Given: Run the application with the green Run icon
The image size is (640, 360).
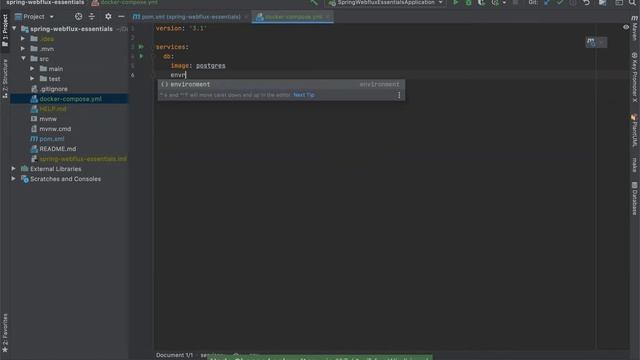Looking at the screenshot, I should pos(456,2).
